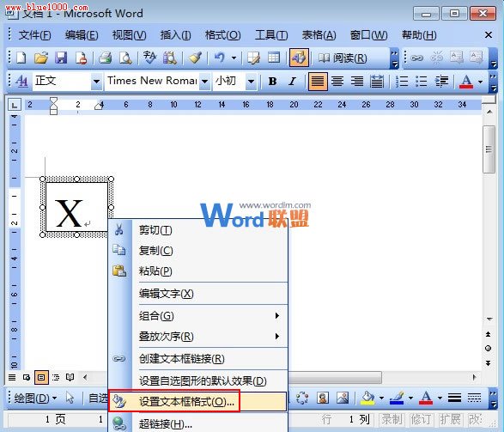
Task: Apply bulleted list formatting
Action: pos(421,81)
